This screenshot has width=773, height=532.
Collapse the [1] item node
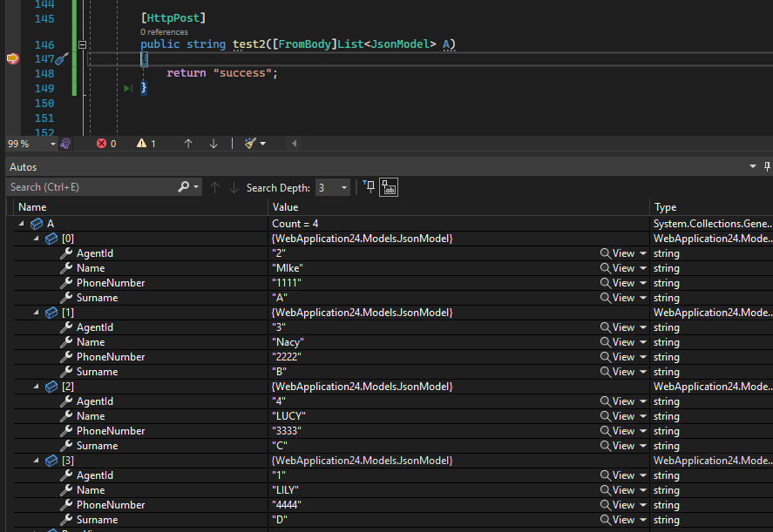click(36, 313)
